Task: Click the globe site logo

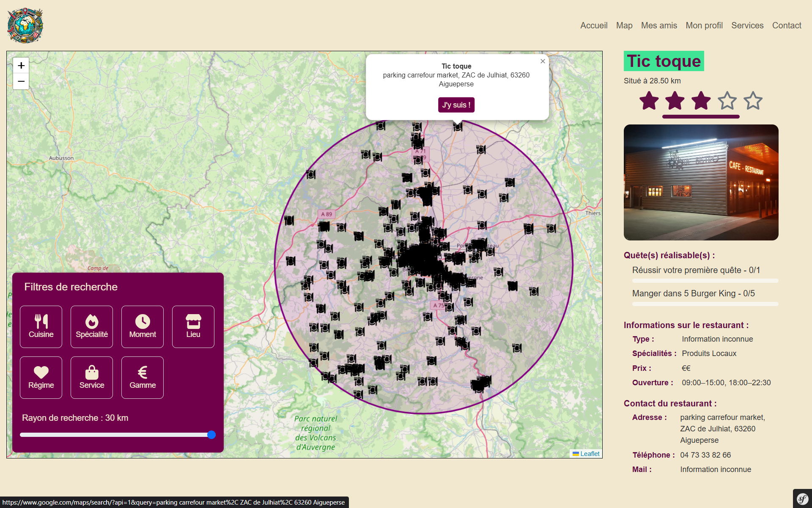Action: click(x=25, y=25)
